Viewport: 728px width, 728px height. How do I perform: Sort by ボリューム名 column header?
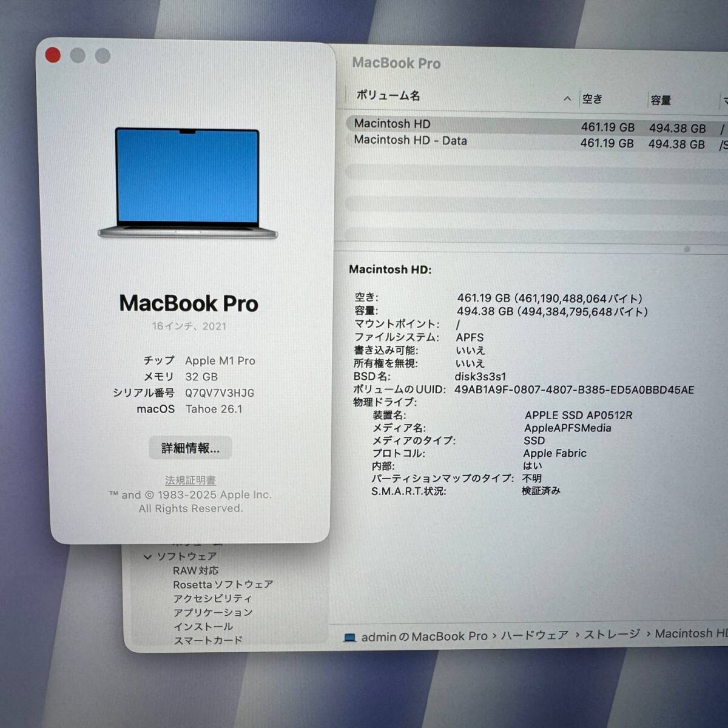[388, 95]
